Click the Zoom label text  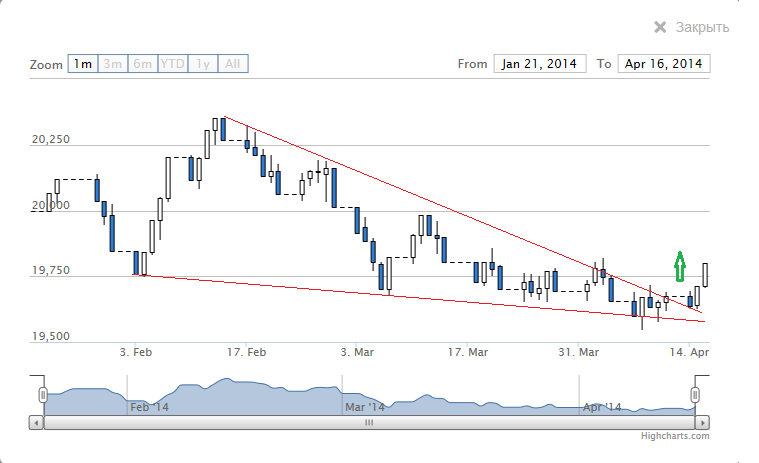[x=46, y=65]
